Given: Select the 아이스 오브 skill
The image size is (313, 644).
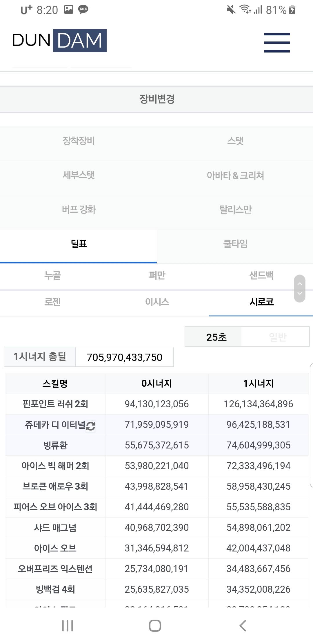Looking at the screenshot, I should [55, 548].
